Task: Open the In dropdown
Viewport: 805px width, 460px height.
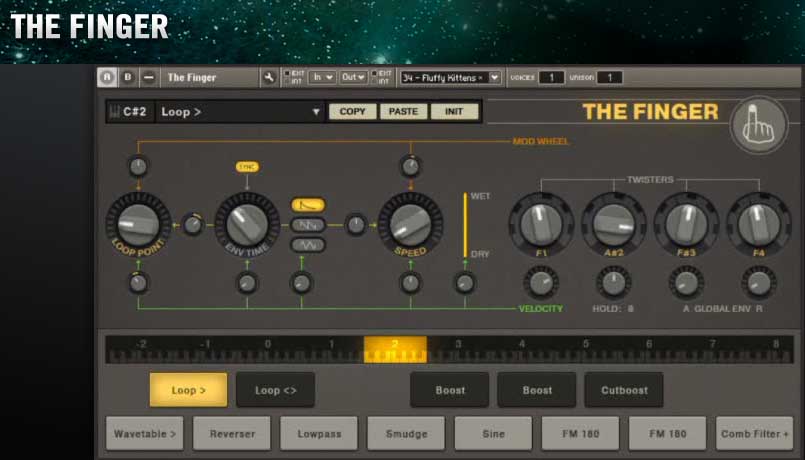Action: (322, 78)
